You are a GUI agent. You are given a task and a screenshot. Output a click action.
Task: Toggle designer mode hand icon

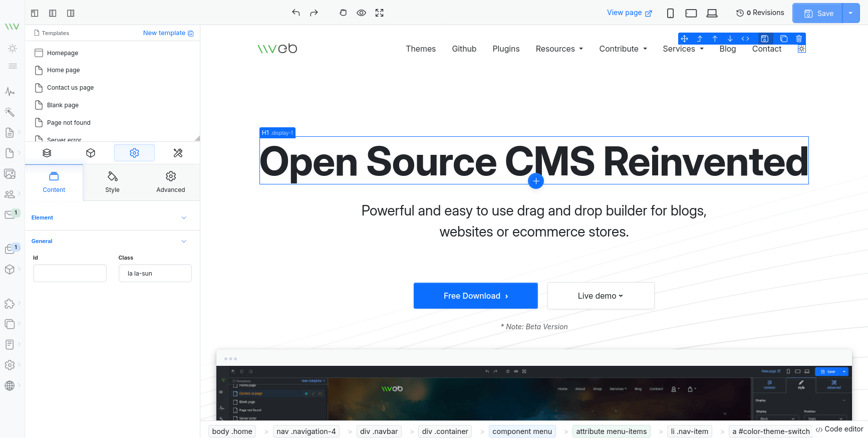tap(343, 13)
